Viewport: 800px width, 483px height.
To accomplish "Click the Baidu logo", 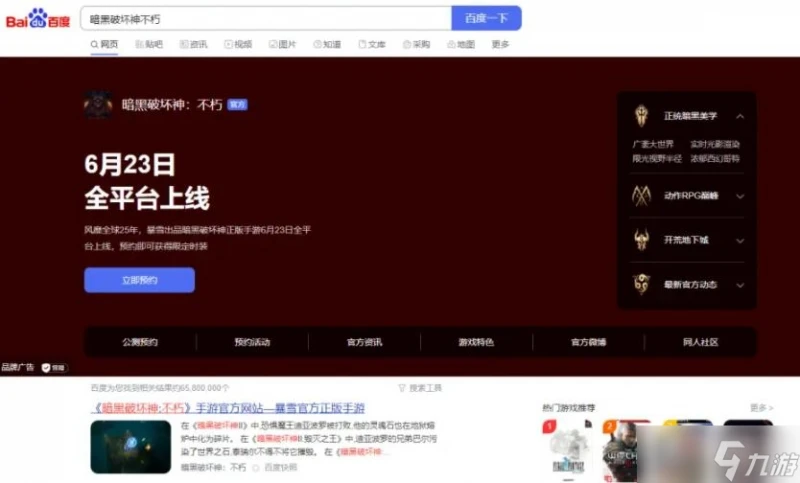I will click(x=38, y=19).
